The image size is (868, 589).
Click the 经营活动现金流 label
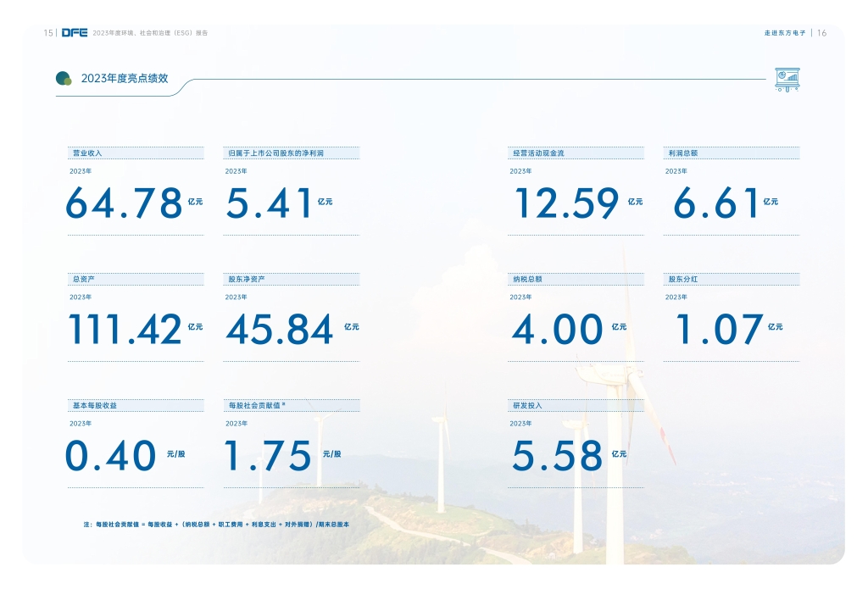[x=538, y=153]
